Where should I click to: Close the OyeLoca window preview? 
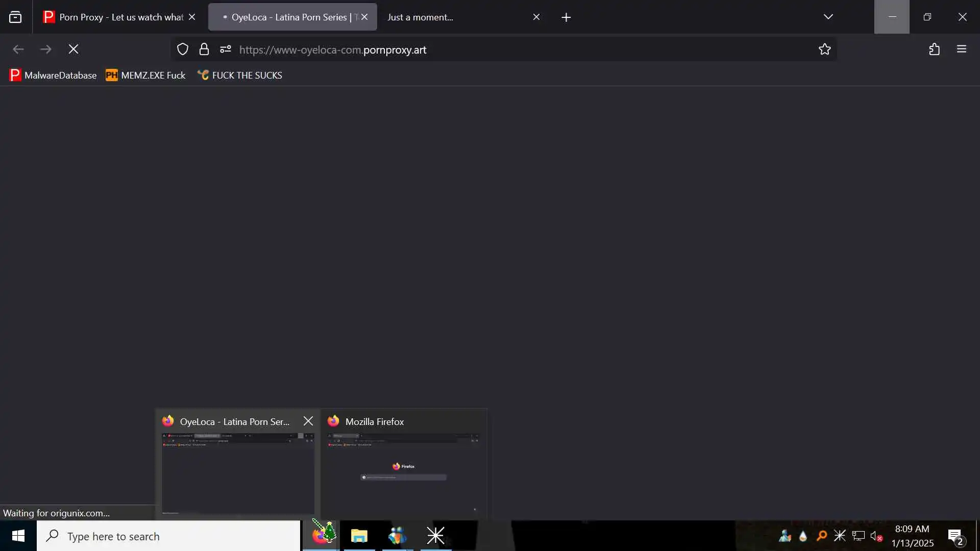pyautogui.click(x=308, y=421)
